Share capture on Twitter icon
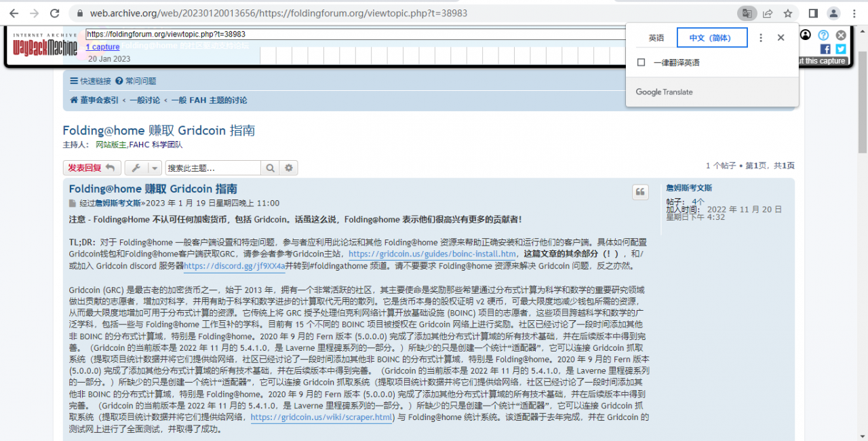 841,49
